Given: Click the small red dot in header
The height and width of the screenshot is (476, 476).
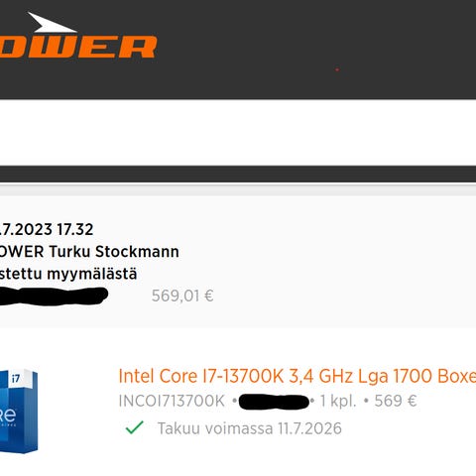Looking at the screenshot, I should click(x=337, y=69).
